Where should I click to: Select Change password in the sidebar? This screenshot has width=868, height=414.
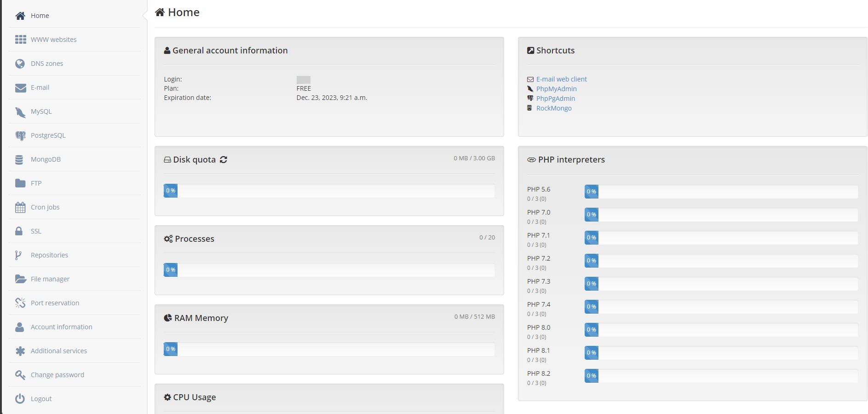57,375
